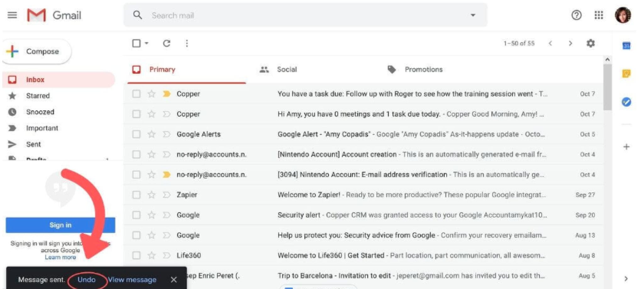
Task: Compose a new email
Action: tap(36, 51)
